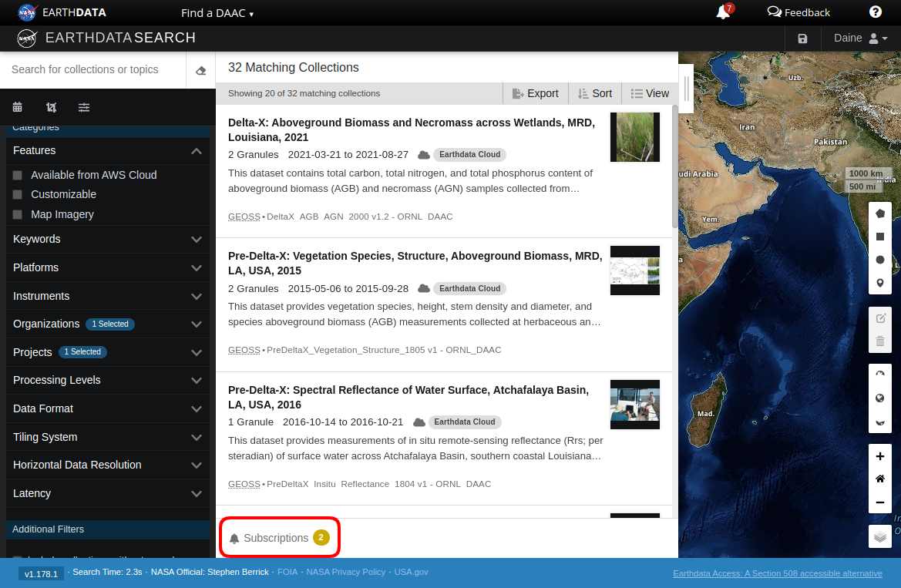
Task: Open the Find a DAAC menu
Action: (x=217, y=12)
